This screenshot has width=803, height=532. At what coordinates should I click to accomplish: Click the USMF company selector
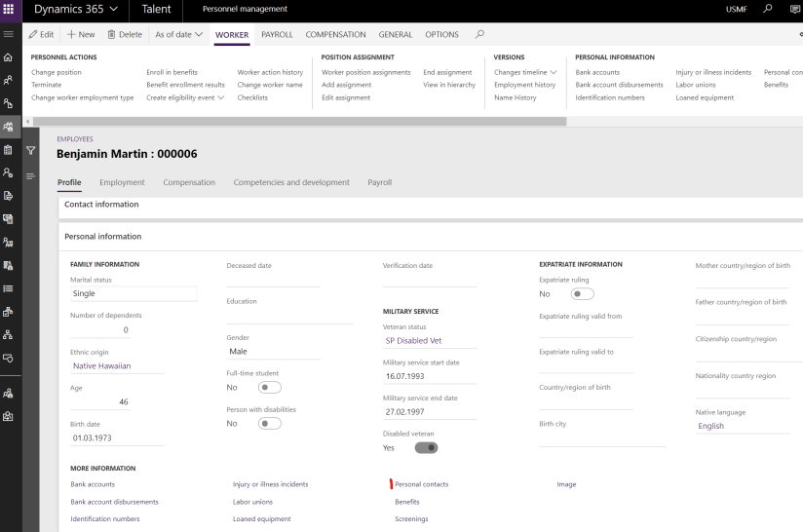[736, 9]
